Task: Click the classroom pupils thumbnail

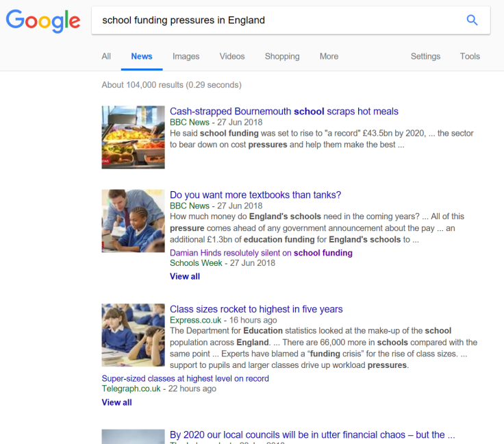Action: click(x=133, y=335)
